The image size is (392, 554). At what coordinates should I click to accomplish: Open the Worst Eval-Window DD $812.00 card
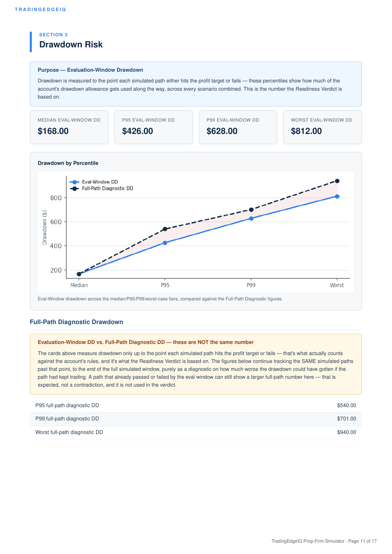tap(322, 127)
